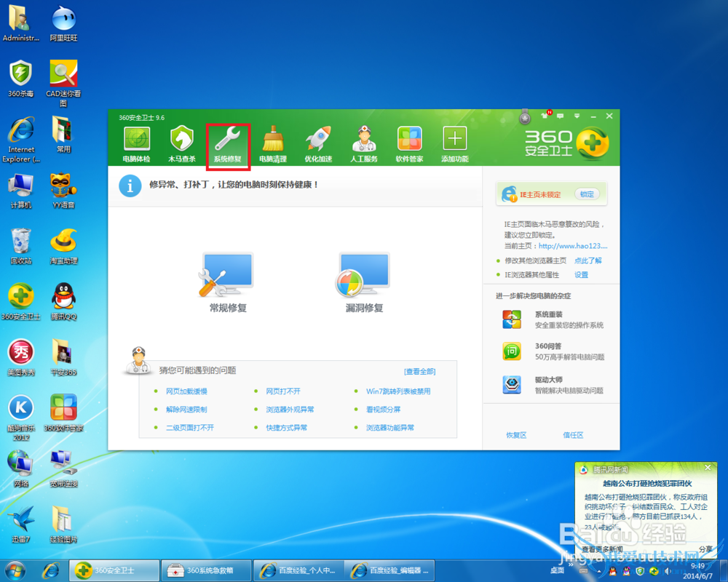The width and height of the screenshot is (728, 582).
Task: Switch to 百度经验_个人中 taskbar item
Action: [x=298, y=570]
